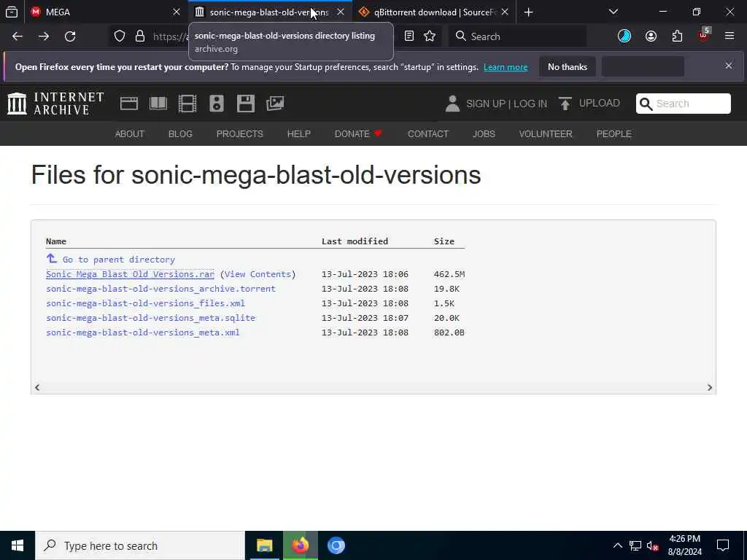The image size is (747, 560).
Task: Bookmark this page with the star
Action: (x=430, y=36)
